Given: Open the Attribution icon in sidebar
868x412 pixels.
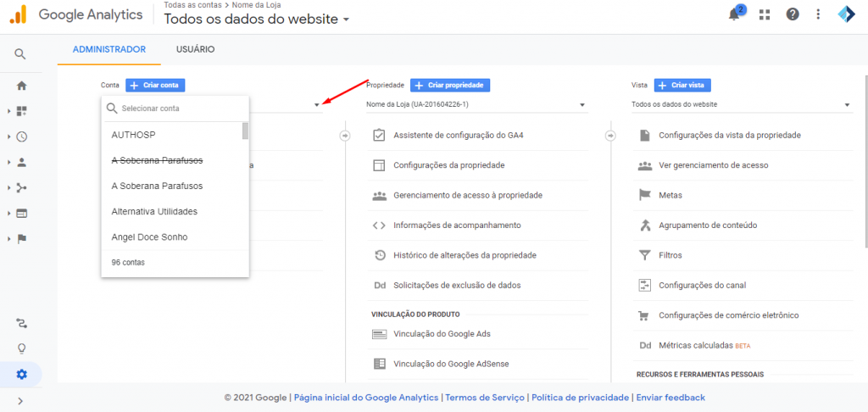Looking at the screenshot, I should click(21, 323).
